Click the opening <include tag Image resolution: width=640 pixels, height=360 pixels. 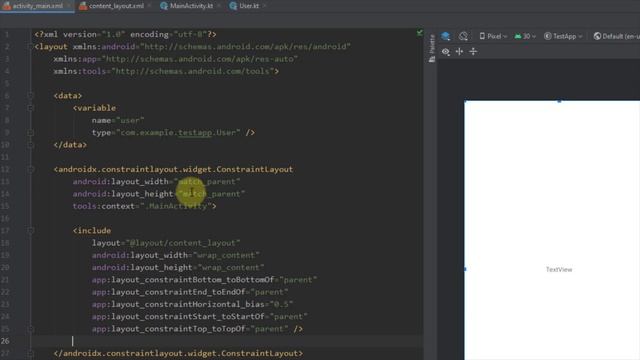point(92,231)
